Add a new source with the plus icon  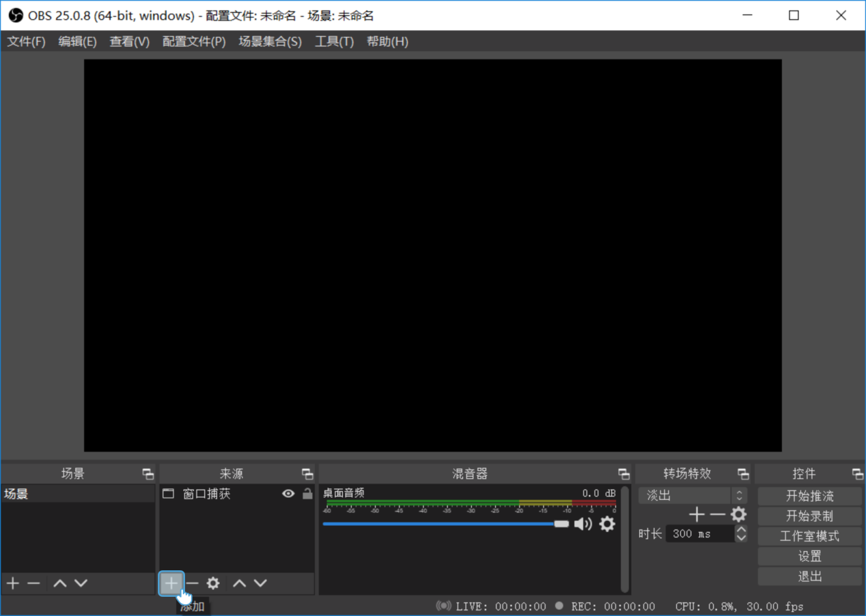click(171, 583)
